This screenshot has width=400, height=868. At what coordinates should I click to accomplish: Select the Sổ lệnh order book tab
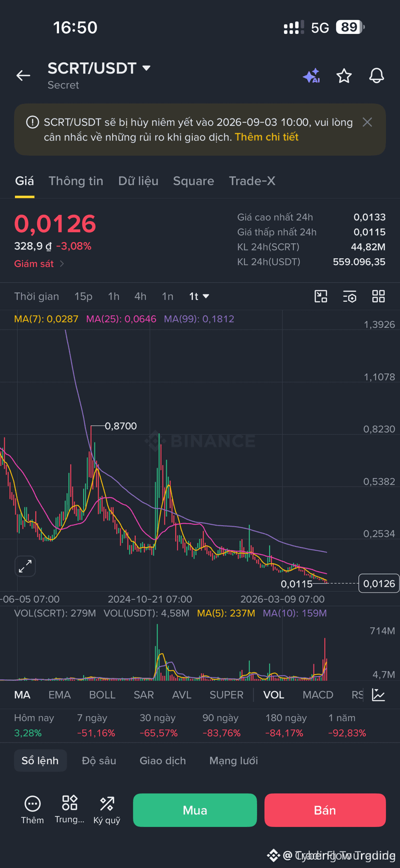click(x=40, y=761)
